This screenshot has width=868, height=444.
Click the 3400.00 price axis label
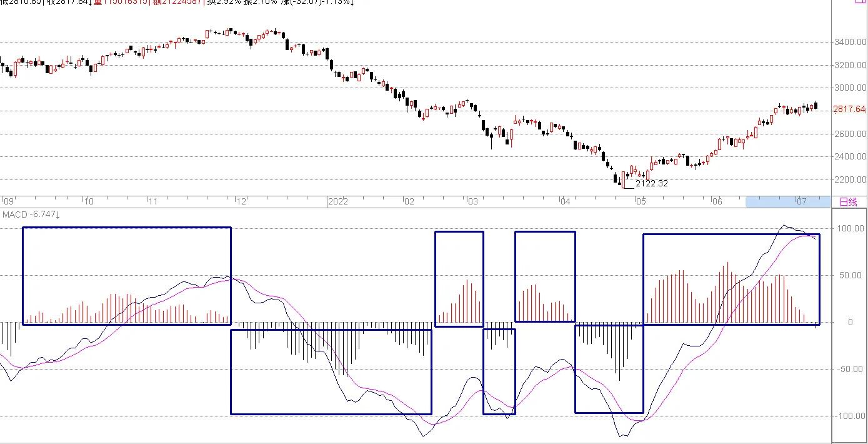[x=850, y=43]
